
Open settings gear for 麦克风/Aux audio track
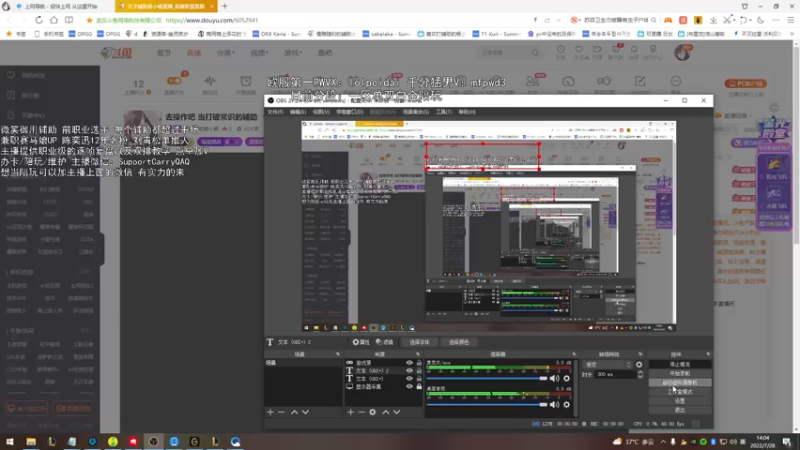[x=566, y=379]
